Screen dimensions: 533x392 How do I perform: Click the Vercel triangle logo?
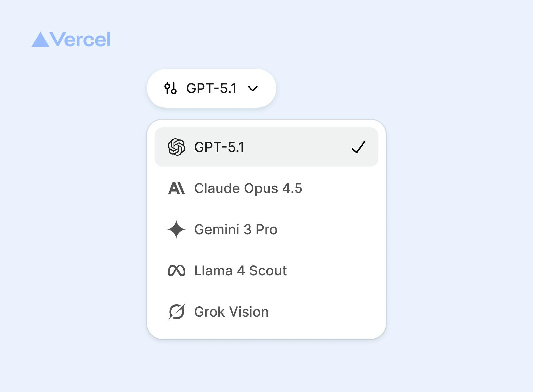[x=40, y=40]
